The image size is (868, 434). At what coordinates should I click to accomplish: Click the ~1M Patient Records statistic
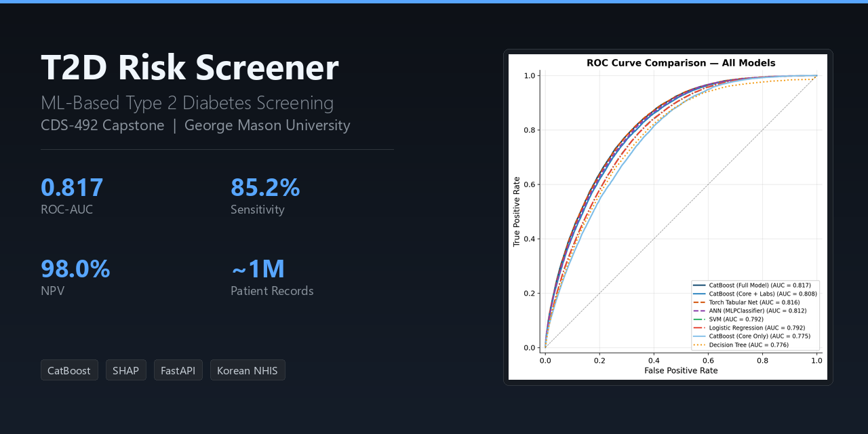click(272, 277)
